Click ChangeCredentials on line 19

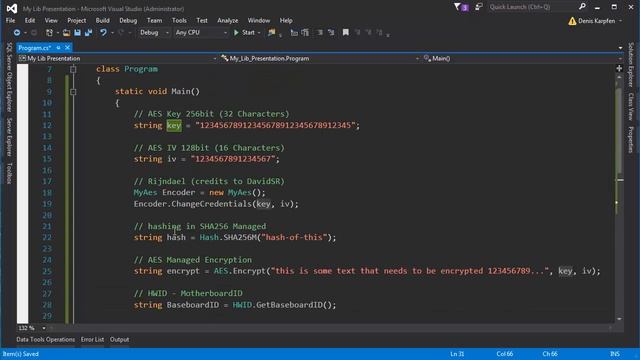point(211,204)
